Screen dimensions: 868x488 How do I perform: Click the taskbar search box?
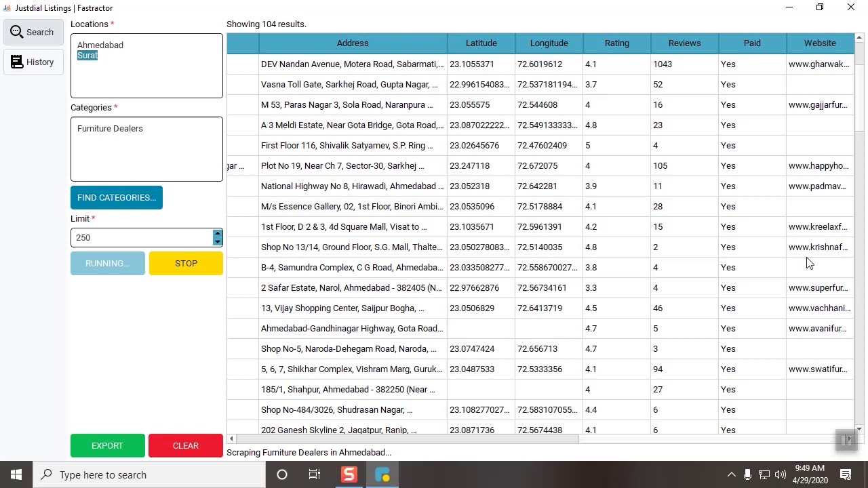click(149, 474)
